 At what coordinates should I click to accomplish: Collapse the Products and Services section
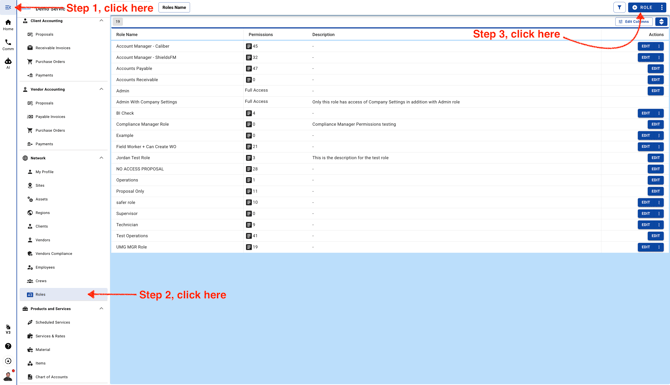(x=101, y=309)
